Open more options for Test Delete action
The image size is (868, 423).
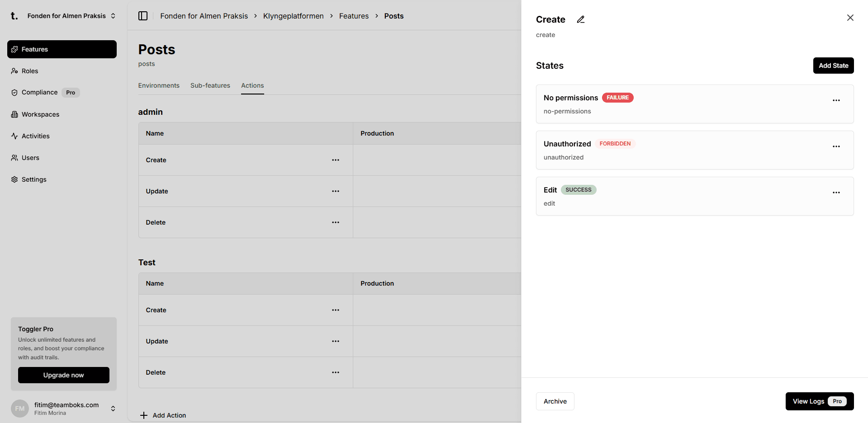[335, 372]
